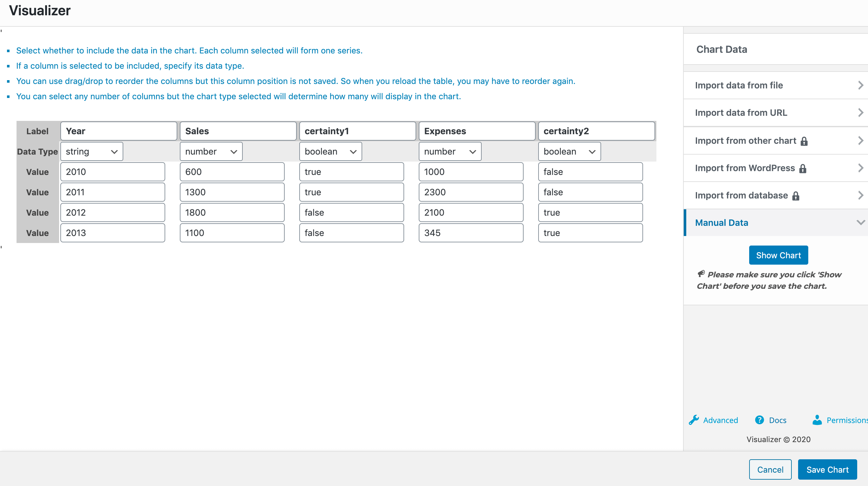Open the Sales column data type dropdown
Viewport: 868px width, 486px height.
pos(211,151)
